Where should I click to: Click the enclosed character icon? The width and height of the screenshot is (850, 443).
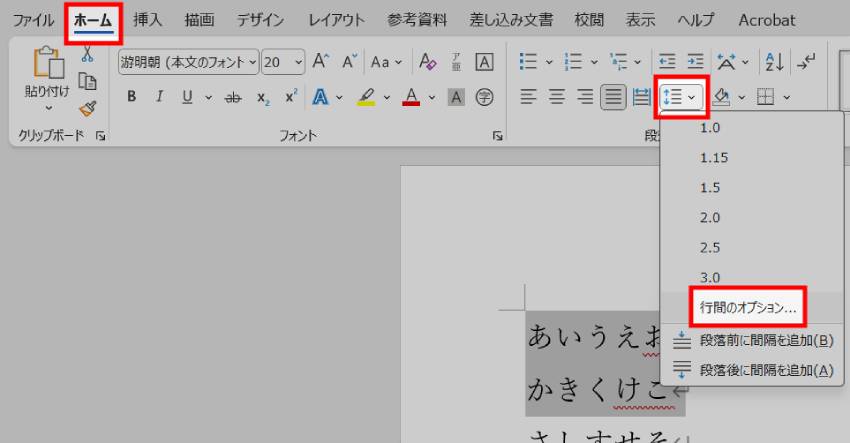click(x=484, y=98)
